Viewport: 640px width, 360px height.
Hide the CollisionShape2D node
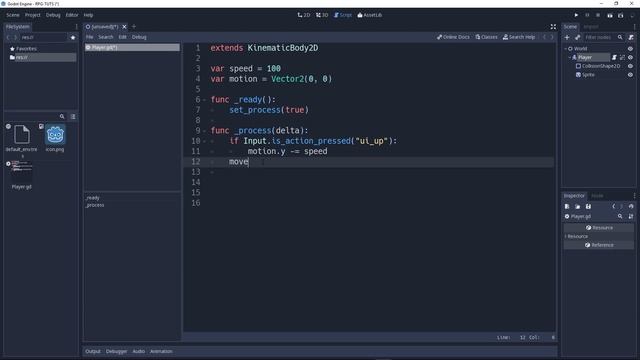pyautogui.click(x=630, y=66)
